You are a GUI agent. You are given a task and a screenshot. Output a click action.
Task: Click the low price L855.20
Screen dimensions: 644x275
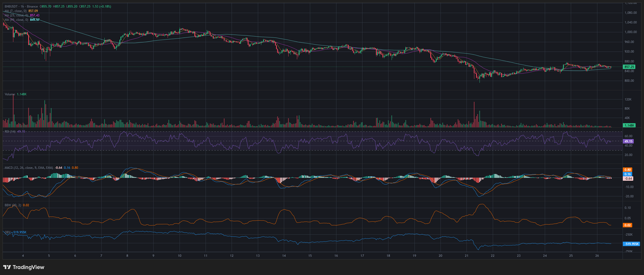72,6
